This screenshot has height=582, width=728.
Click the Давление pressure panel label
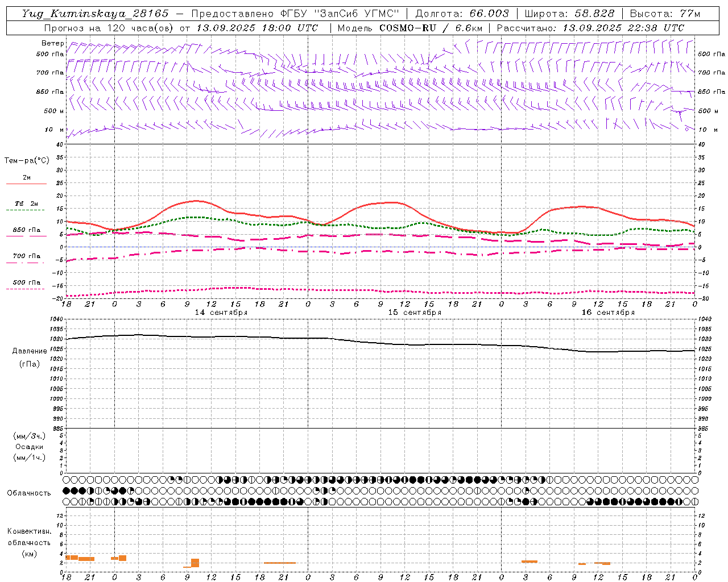click(30, 351)
